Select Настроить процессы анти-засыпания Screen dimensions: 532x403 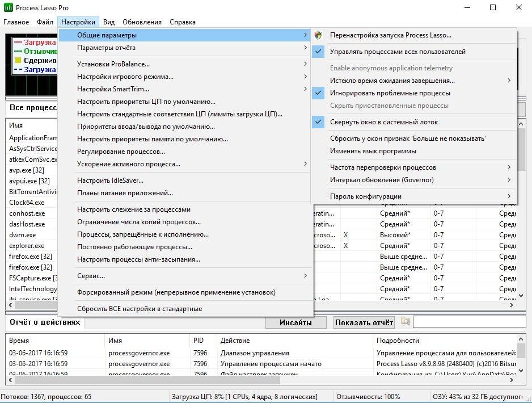pyautogui.click(x=185, y=259)
